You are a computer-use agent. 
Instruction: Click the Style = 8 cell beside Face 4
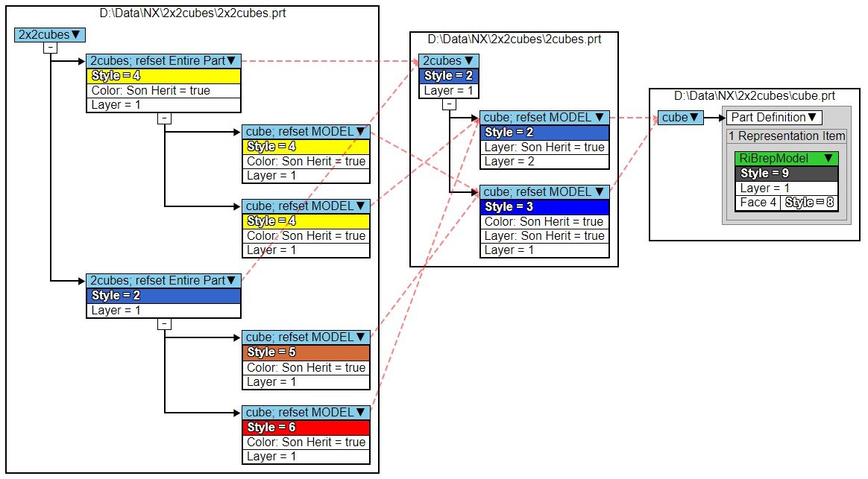pos(809,203)
